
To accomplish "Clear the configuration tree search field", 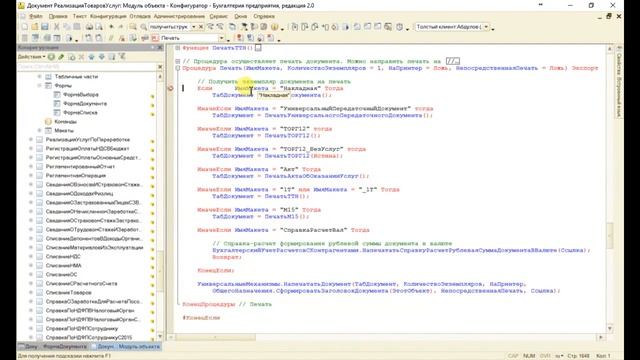I will 160,66.
